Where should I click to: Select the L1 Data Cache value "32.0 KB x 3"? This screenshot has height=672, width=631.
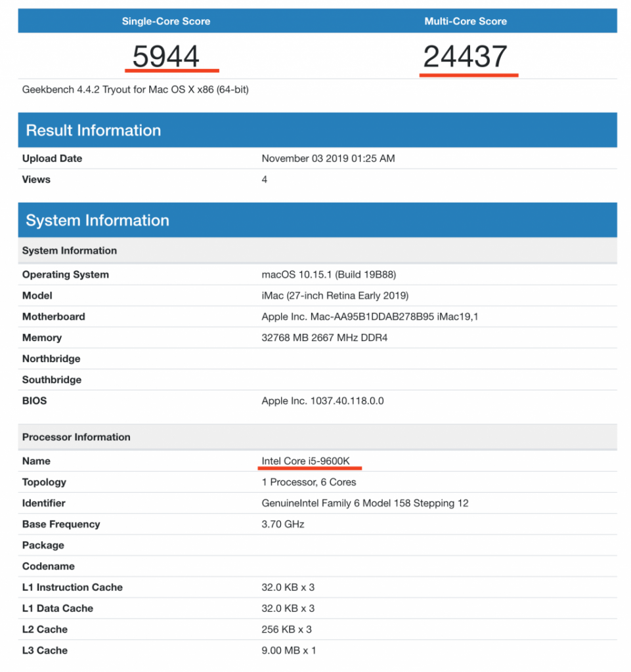[x=288, y=608]
